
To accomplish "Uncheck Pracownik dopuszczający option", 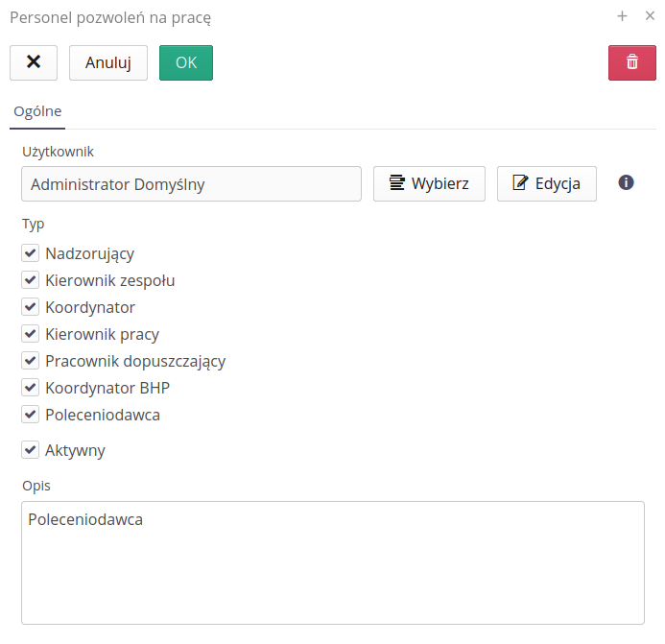I will coord(31,361).
